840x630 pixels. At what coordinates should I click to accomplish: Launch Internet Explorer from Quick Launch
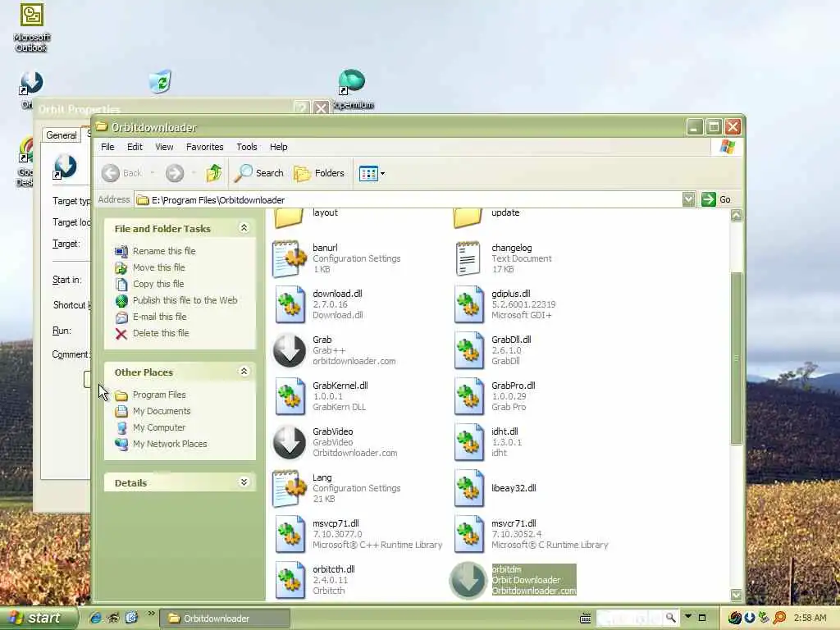pyautogui.click(x=96, y=618)
